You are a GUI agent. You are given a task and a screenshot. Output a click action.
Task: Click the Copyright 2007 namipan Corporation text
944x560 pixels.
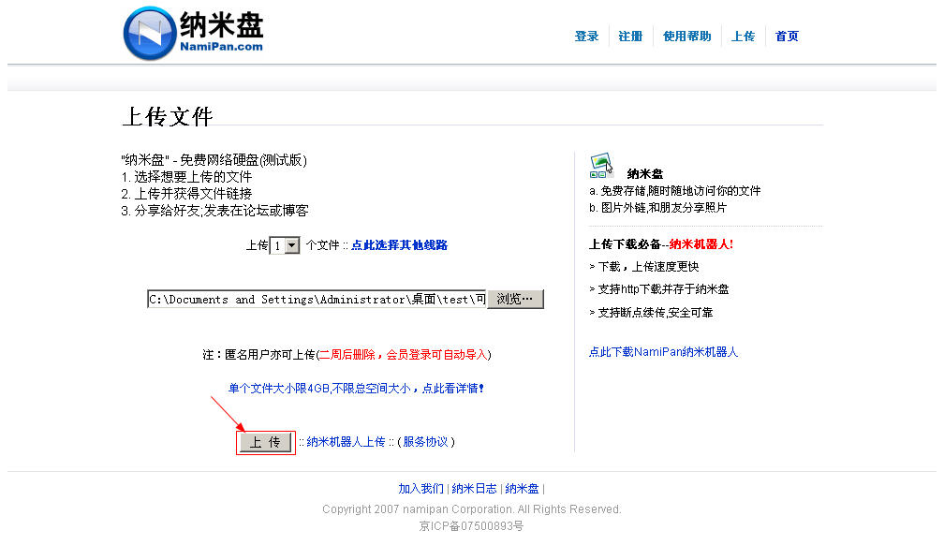tap(471, 509)
